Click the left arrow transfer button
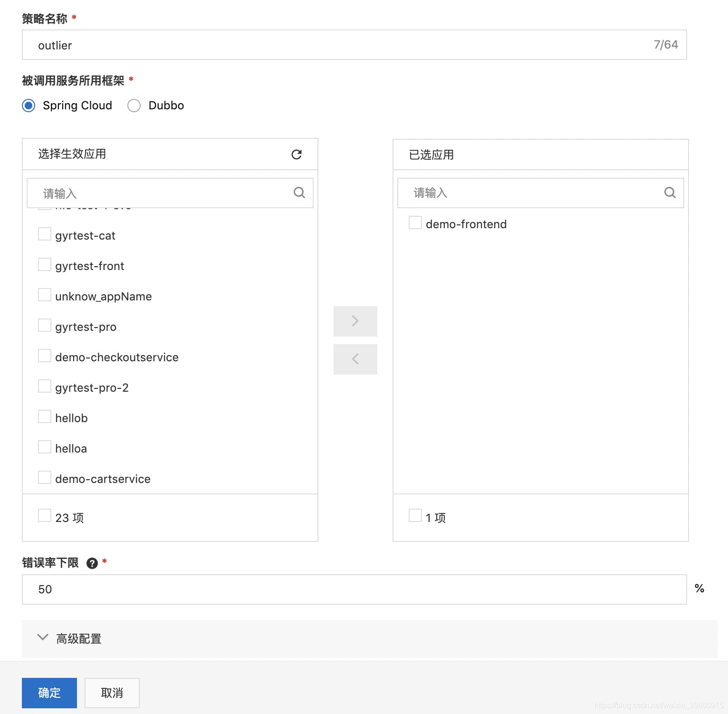Viewport: 728px width, 714px height. point(355,359)
